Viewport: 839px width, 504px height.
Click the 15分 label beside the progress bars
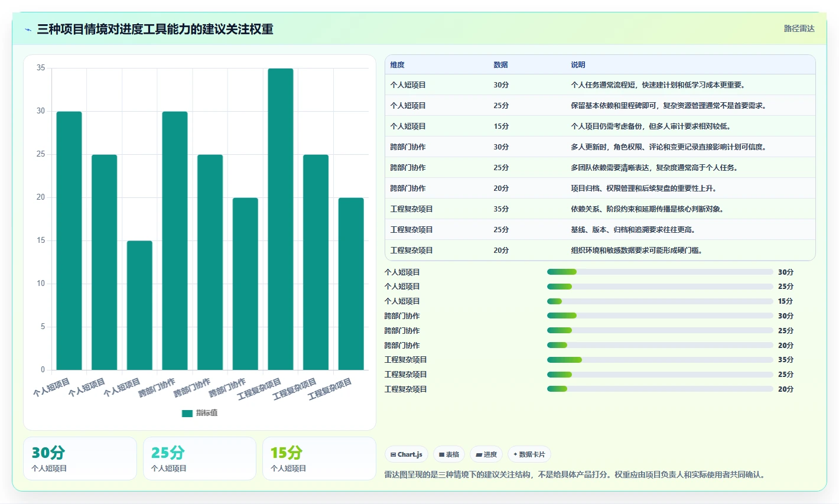pyautogui.click(x=786, y=301)
